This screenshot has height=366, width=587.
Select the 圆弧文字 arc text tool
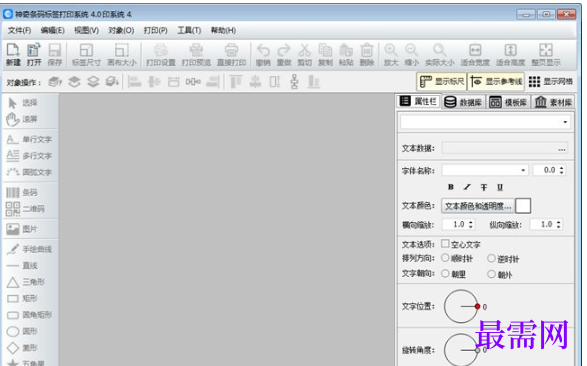click(x=29, y=172)
